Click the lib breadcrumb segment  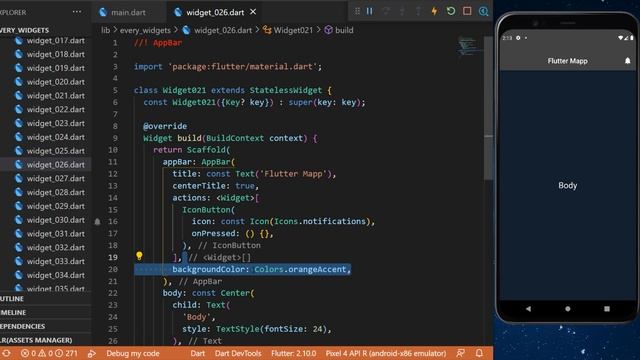pos(105,30)
